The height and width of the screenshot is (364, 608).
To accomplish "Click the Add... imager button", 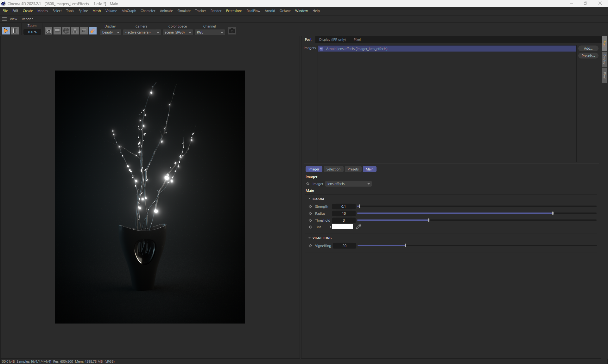I will (x=588, y=48).
